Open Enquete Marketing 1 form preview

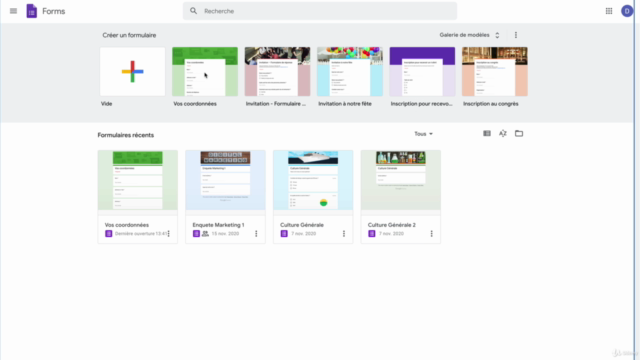coord(225,180)
